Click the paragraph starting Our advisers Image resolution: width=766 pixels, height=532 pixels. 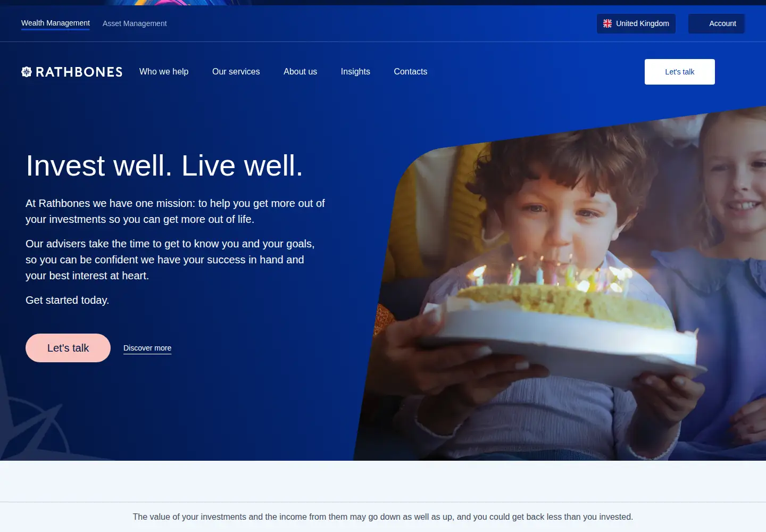pyautogui.click(x=170, y=260)
